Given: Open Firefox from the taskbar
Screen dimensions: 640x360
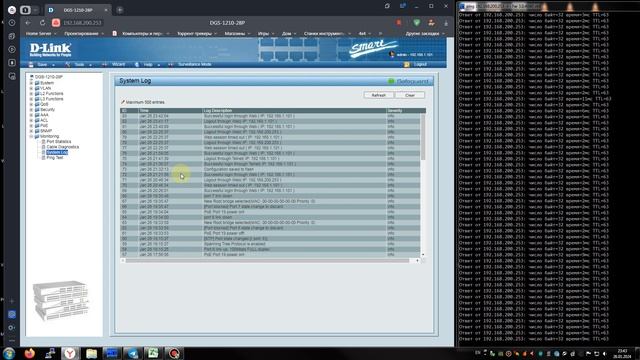Looking at the screenshot, I should tap(29, 353).
